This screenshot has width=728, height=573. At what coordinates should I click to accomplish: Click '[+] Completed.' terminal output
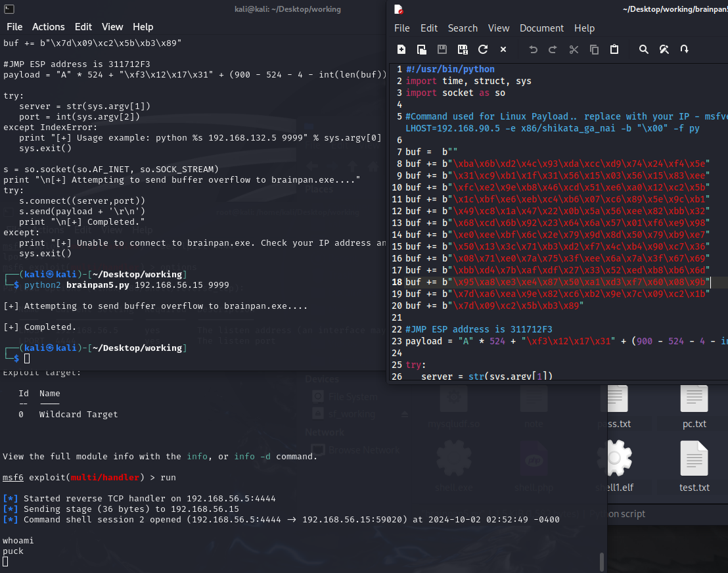pyautogui.click(x=39, y=327)
